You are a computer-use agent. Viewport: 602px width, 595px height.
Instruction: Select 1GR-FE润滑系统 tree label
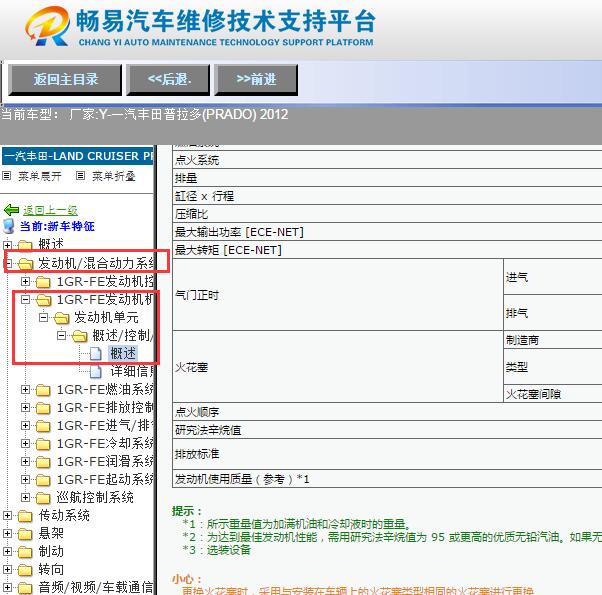[x=105, y=462]
